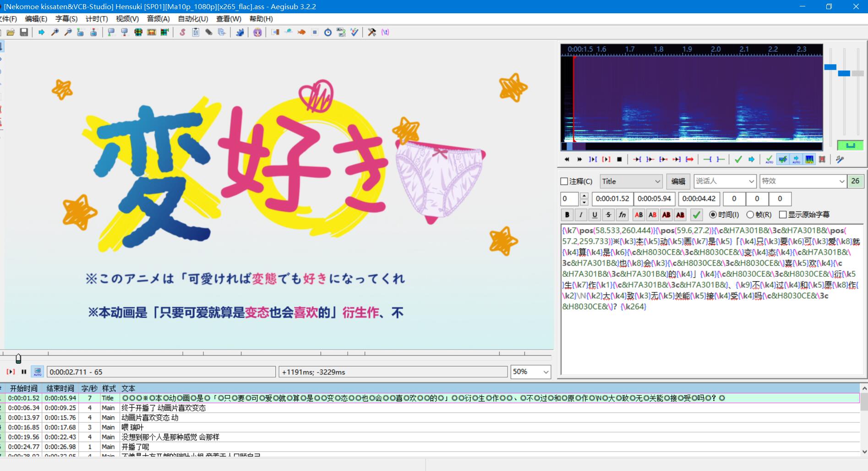Open the 文件(F) menu
This screenshot has width=868, height=471.
(x=8, y=19)
